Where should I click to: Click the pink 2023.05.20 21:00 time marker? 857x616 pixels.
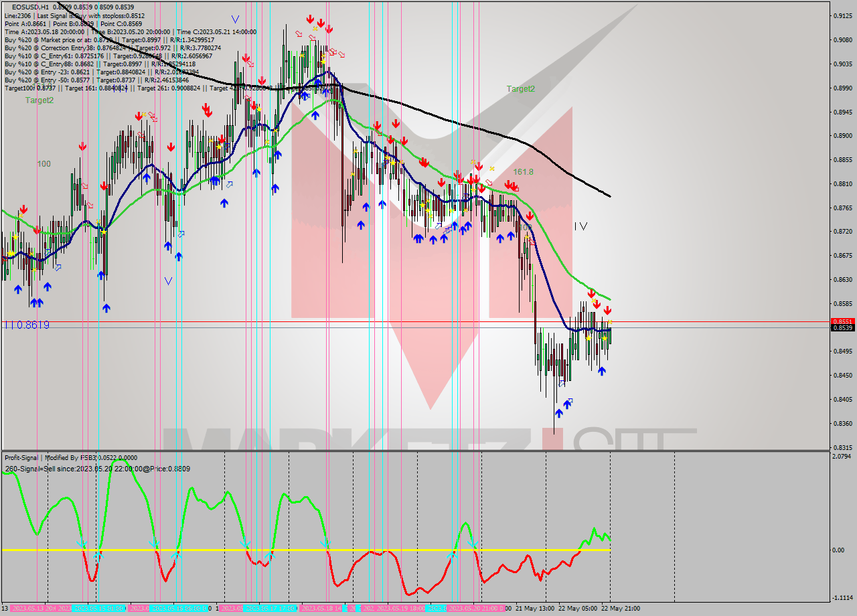point(475,609)
